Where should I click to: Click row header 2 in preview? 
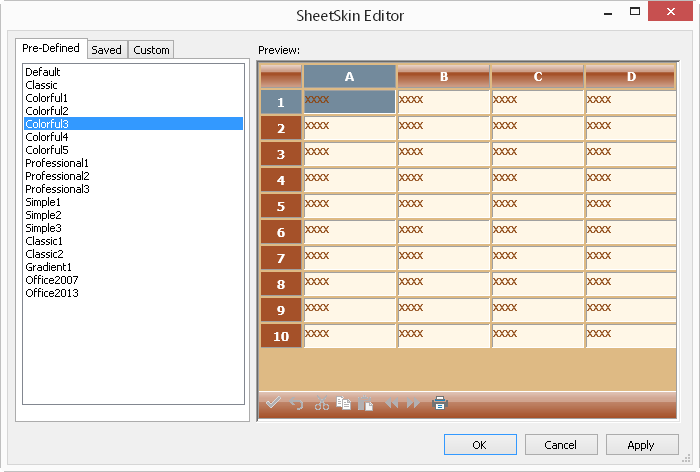tap(281, 128)
